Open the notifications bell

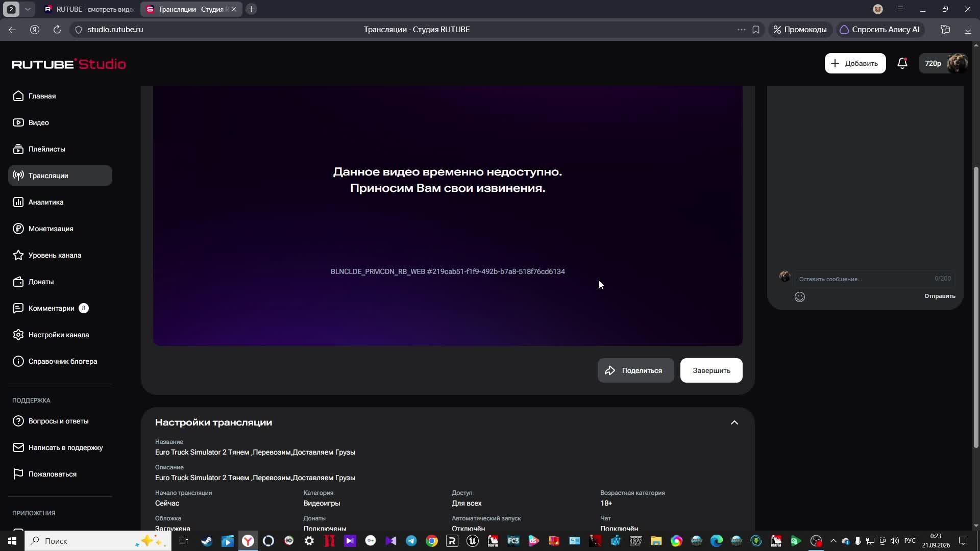point(902,63)
